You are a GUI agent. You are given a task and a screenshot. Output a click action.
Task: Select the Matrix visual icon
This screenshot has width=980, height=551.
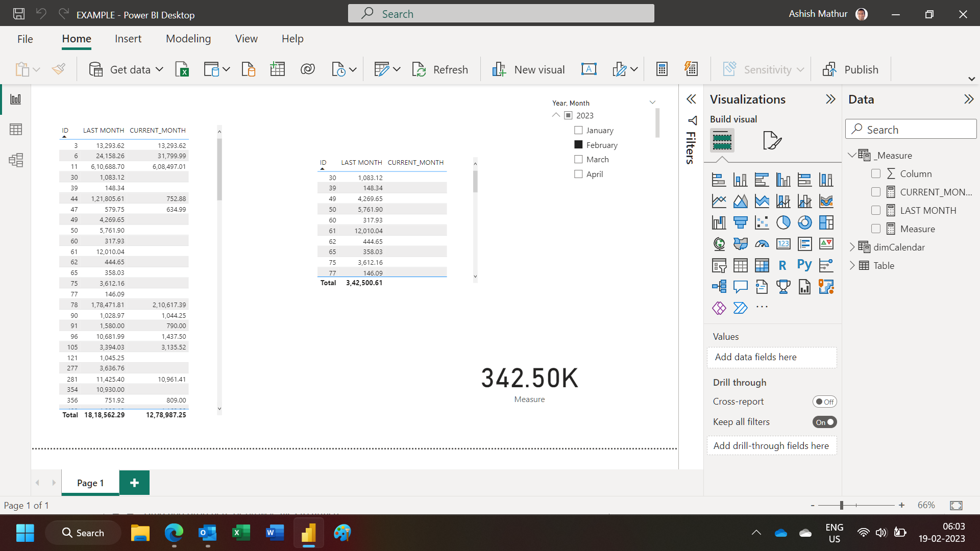(762, 265)
